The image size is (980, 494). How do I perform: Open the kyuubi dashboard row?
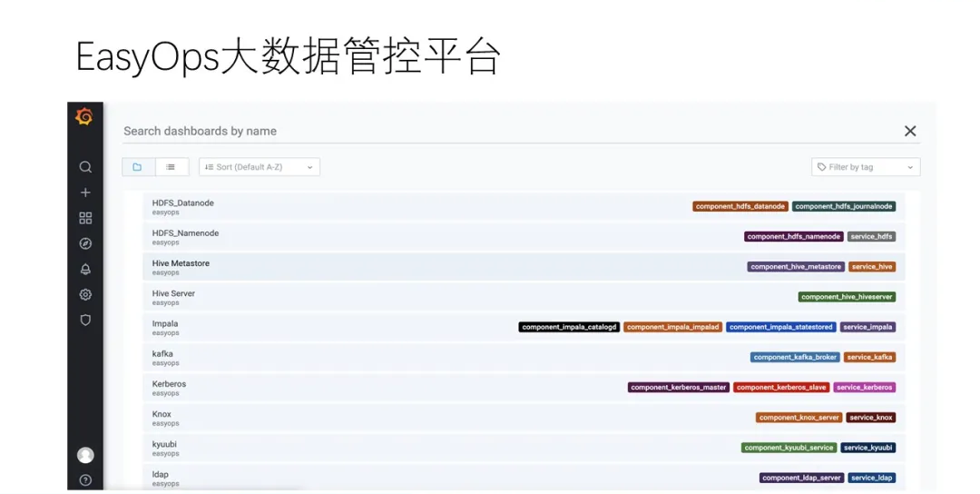(x=524, y=449)
